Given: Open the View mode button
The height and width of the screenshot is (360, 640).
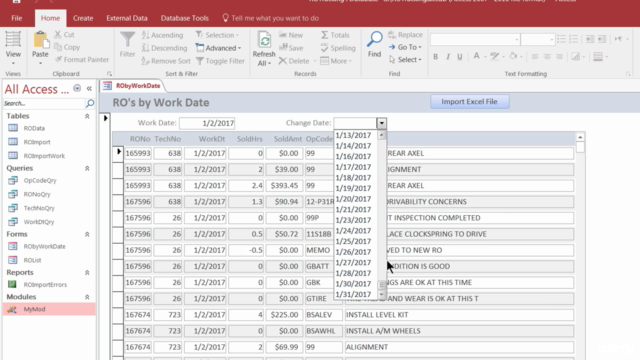Looking at the screenshot, I should [13, 48].
